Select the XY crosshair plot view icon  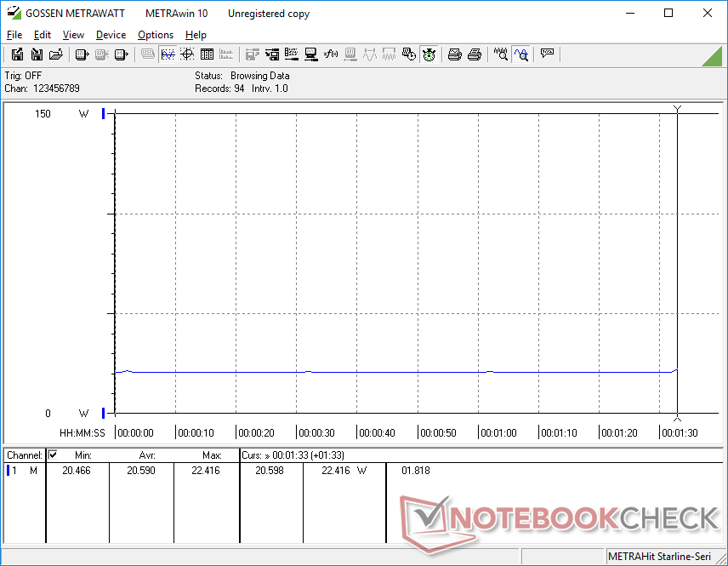[x=187, y=54]
